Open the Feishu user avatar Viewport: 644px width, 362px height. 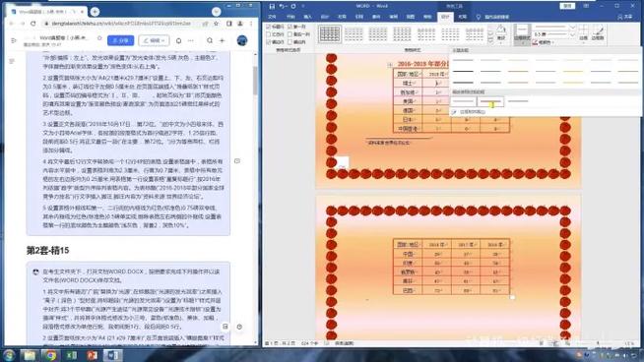pos(242,40)
